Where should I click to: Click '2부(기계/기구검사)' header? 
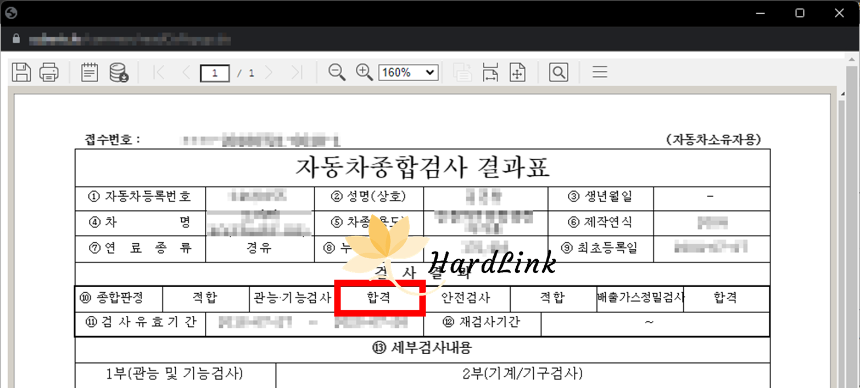click(x=523, y=375)
